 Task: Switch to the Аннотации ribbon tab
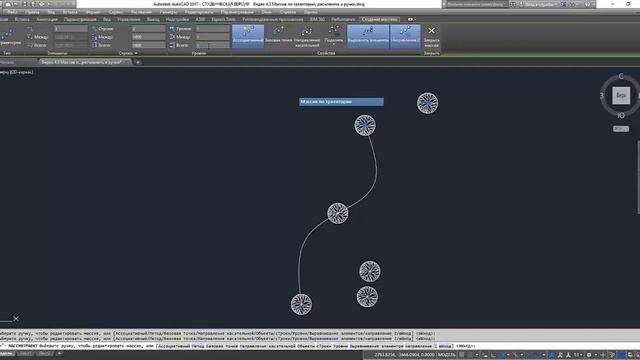(x=47, y=19)
